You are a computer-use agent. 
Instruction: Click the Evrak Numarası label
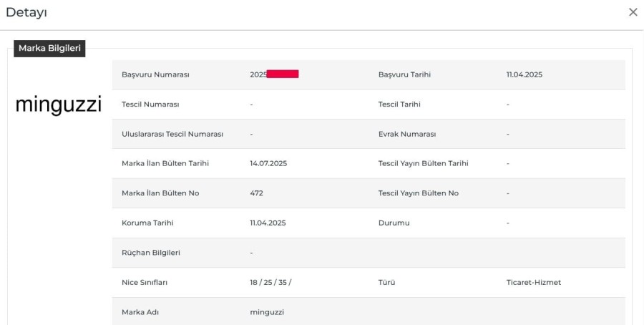click(406, 134)
